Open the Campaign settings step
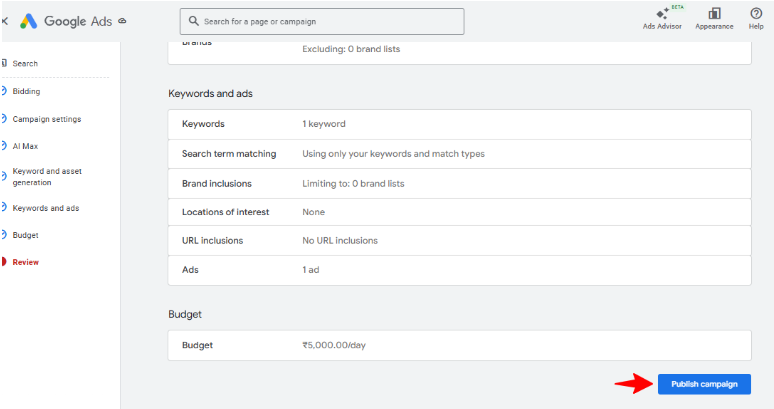774x409 pixels. (x=46, y=119)
